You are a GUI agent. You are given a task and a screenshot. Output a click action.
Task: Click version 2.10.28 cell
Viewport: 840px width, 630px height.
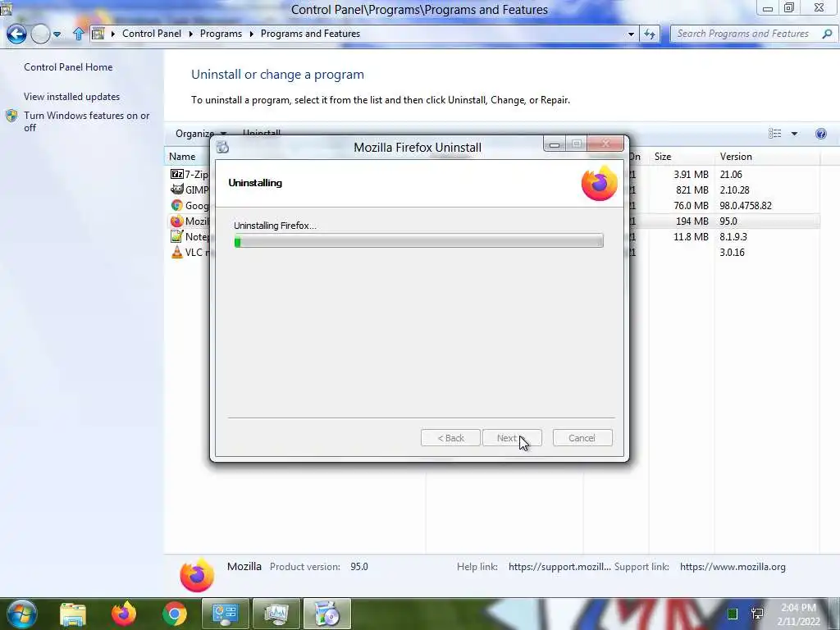click(x=734, y=189)
